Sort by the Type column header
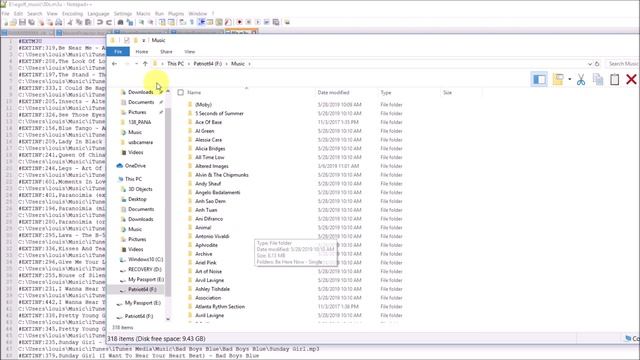 pyautogui.click(x=386, y=93)
